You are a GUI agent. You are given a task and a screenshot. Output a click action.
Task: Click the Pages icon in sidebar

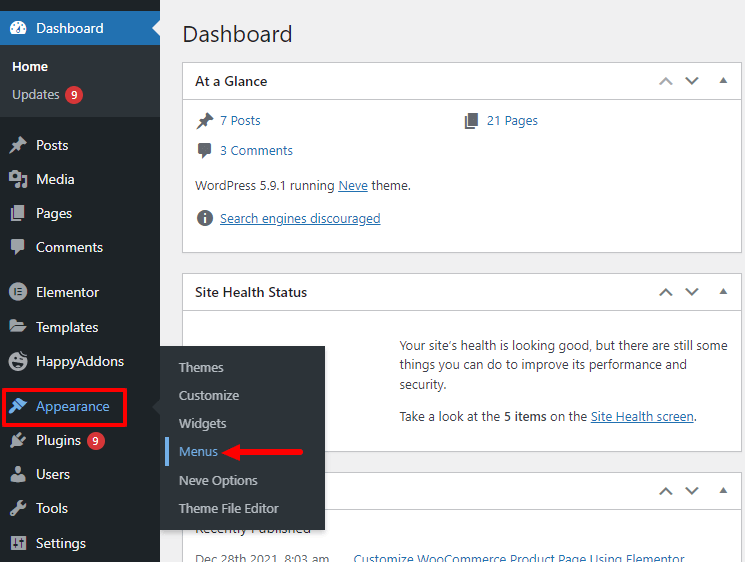click(x=18, y=213)
